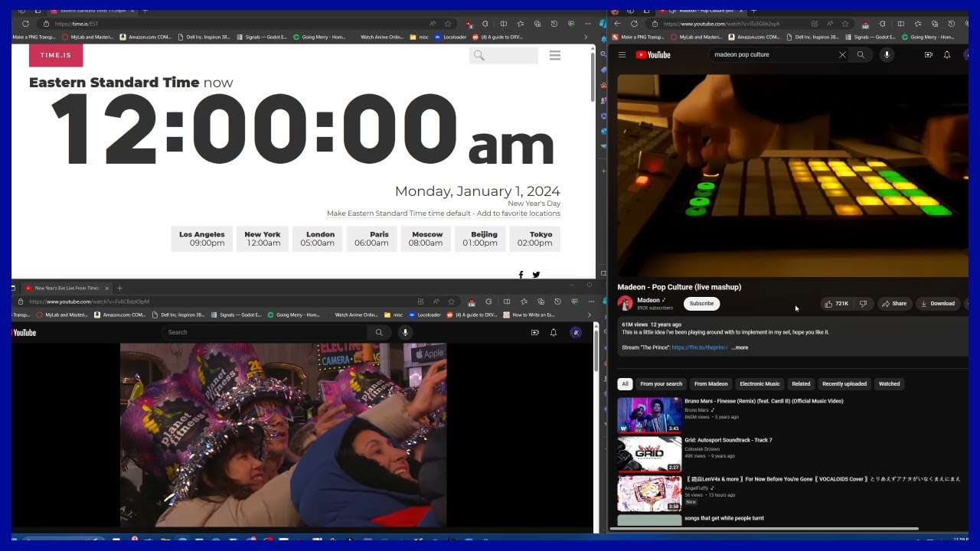Open the 'misc' bookmarks folder in time.is window
Image resolution: width=980 pixels, height=551 pixels.
point(419,37)
